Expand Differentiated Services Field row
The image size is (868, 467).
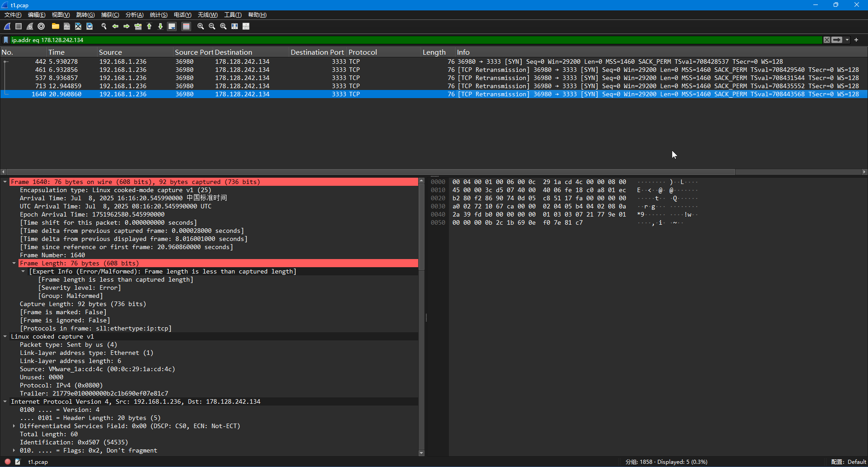[14, 426]
